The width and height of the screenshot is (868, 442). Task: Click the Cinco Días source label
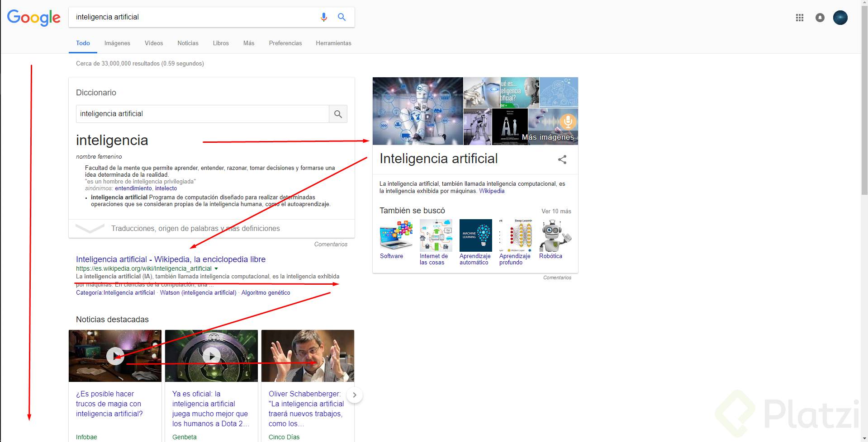pyautogui.click(x=284, y=437)
